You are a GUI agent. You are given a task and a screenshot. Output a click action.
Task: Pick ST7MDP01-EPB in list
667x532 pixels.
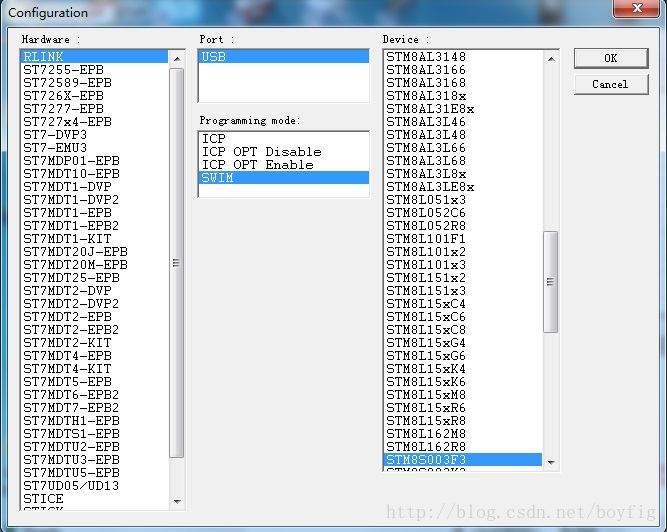click(x=94, y=161)
